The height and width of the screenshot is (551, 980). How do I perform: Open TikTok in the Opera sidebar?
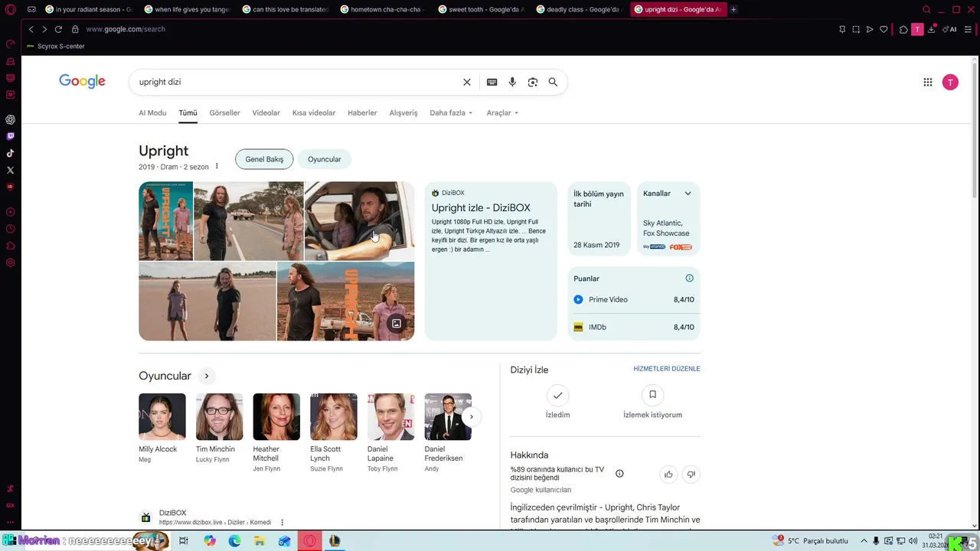[10, 153]
